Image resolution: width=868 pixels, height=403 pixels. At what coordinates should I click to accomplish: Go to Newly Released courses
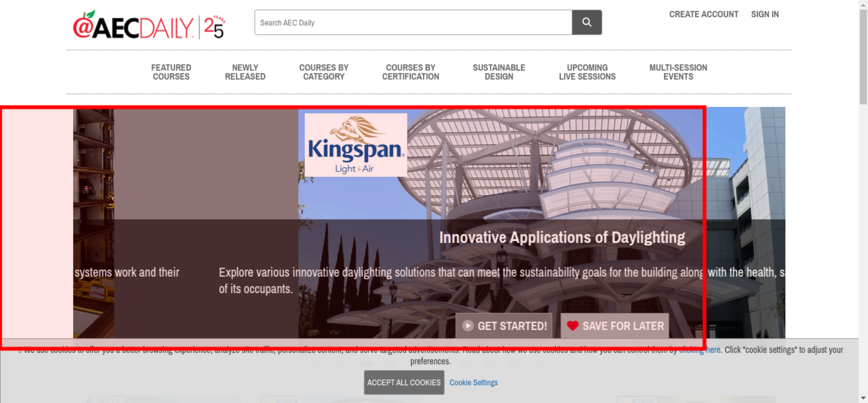tap(245, 72)
